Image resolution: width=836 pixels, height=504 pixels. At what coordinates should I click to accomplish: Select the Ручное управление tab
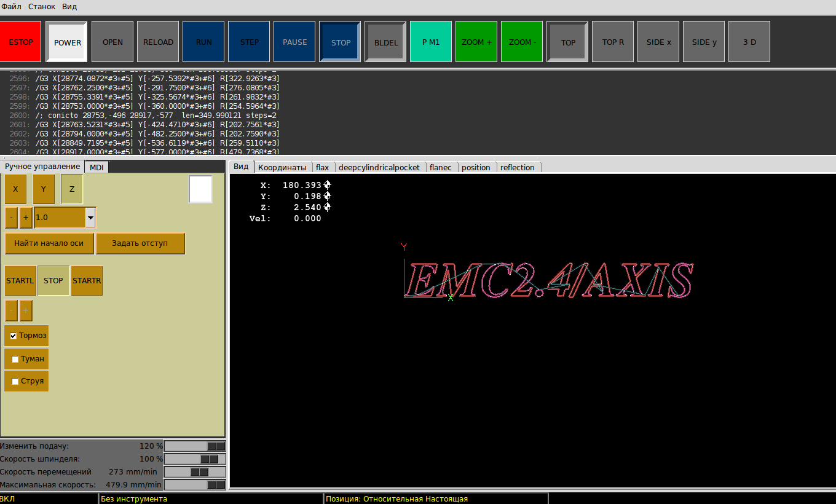click(x=42, y=167)
